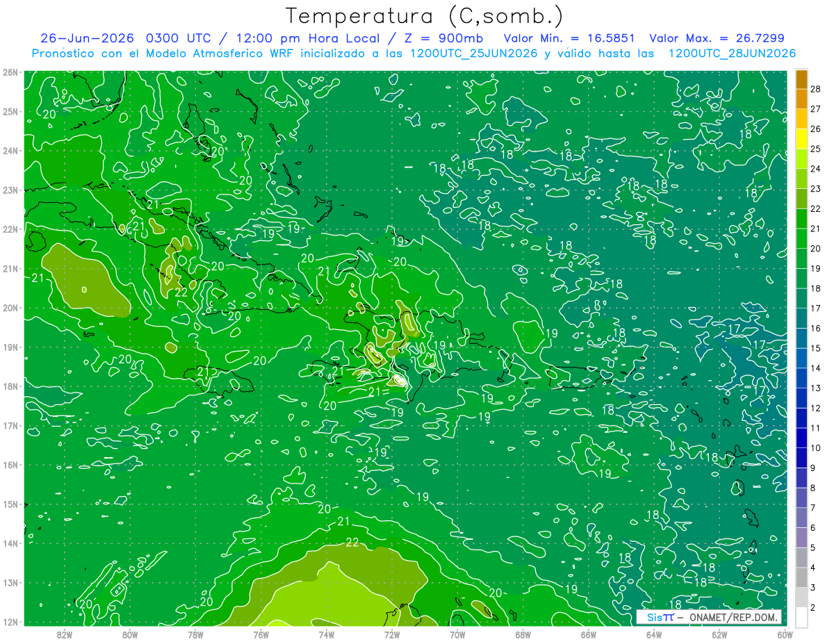
Task: Click the "21" label on the color scale
Action: tap(815, 229)
